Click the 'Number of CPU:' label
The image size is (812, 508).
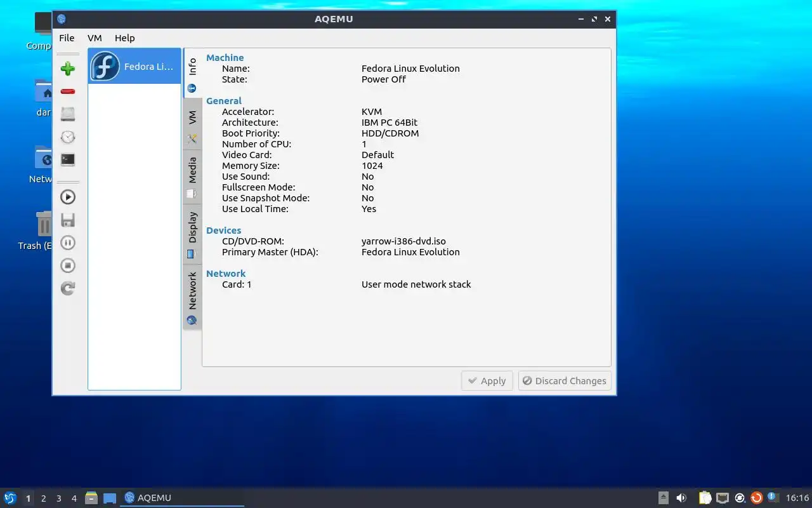[x=256, y=144]
